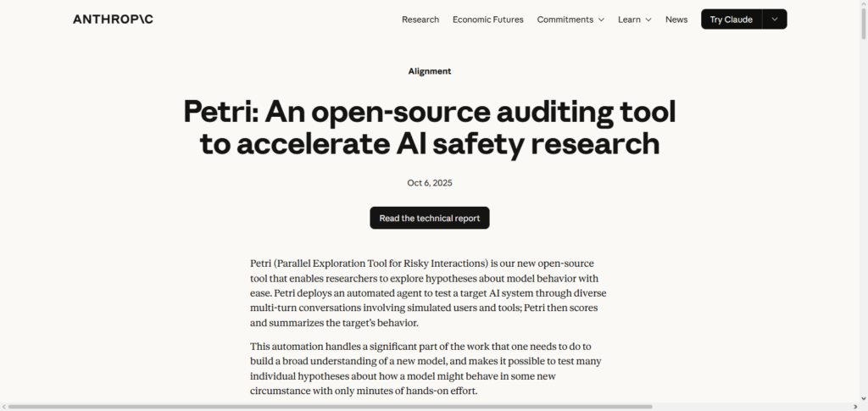Click the Anthropic logo

point(113,19)
